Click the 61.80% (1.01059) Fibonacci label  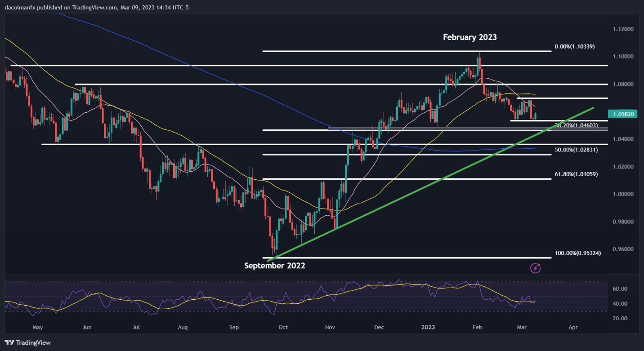(x=577, y=174)
